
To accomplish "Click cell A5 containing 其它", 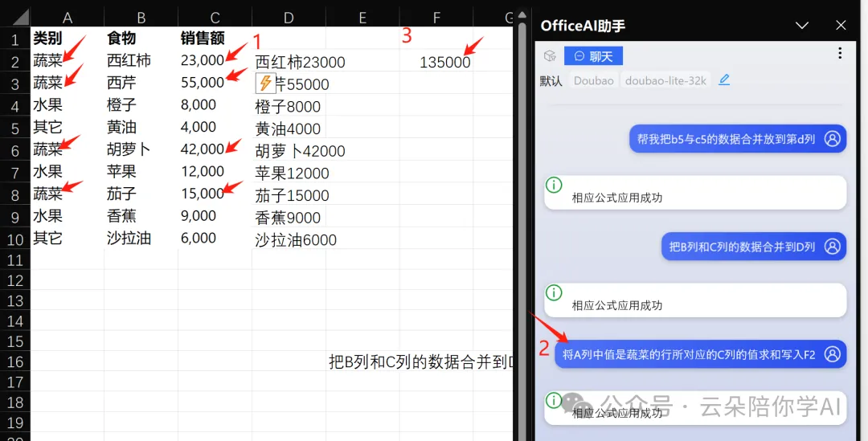I will click(x=67, y=127).
